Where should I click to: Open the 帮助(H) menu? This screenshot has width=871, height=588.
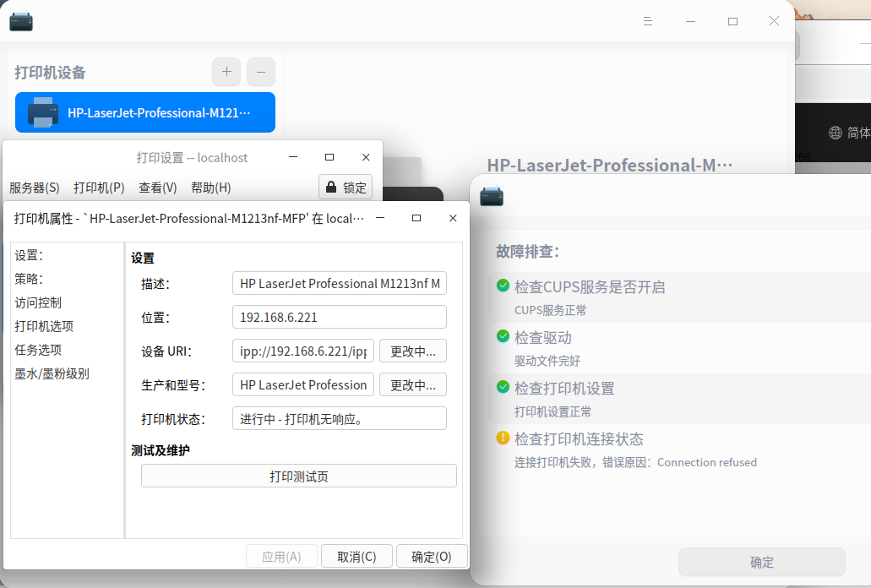210,188
